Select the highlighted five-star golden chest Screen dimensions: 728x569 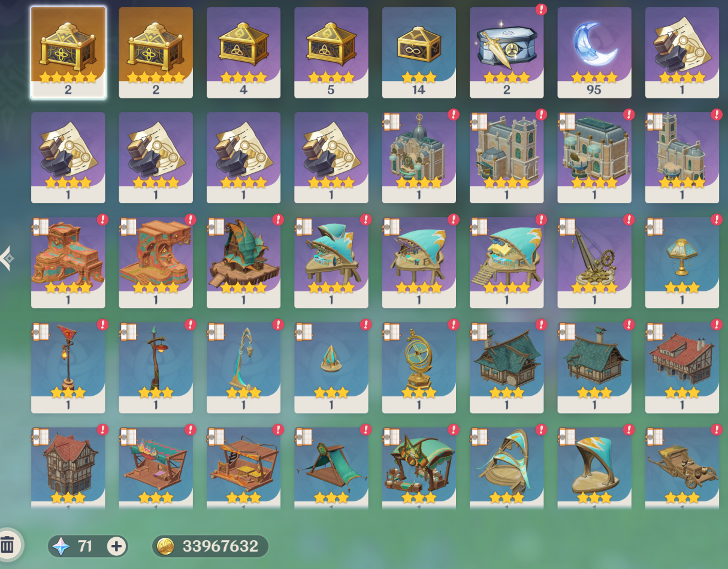[x=68, y=53]
